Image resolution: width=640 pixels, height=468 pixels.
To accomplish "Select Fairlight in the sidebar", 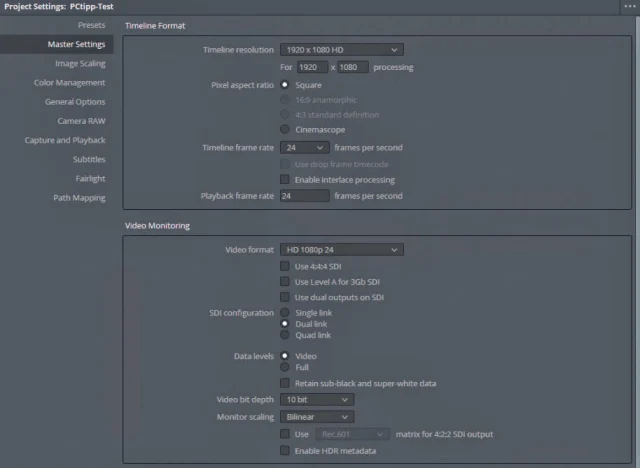I will (89, 179).
